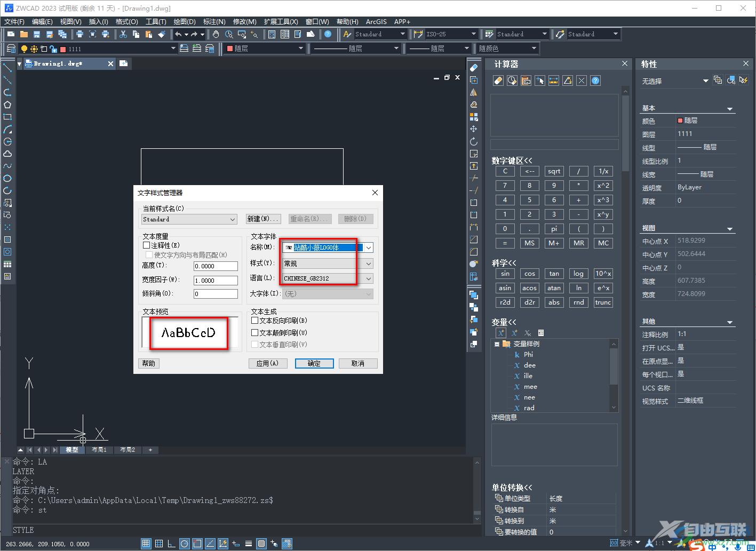Viewport: 756px width, 551px height.
Task: Click the 高度(T) input field
Action: pyautogui.click(x=216, y=266)
